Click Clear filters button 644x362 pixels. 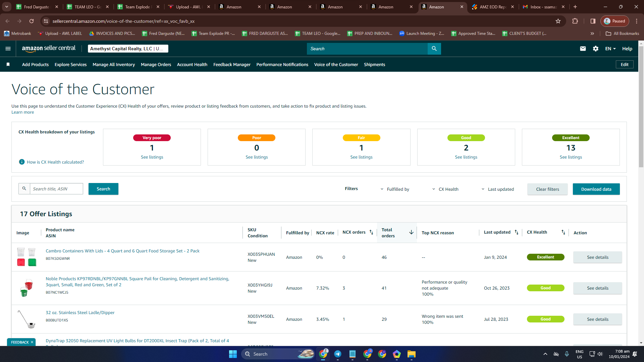click(x=547, y=189)
